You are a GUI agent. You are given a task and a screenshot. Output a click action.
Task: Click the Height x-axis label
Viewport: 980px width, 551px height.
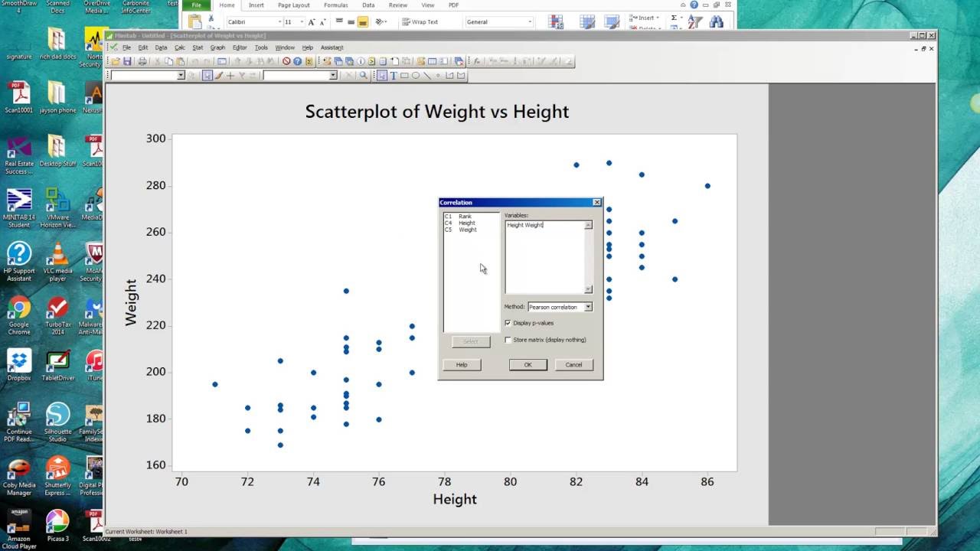(x=455, y=499)
